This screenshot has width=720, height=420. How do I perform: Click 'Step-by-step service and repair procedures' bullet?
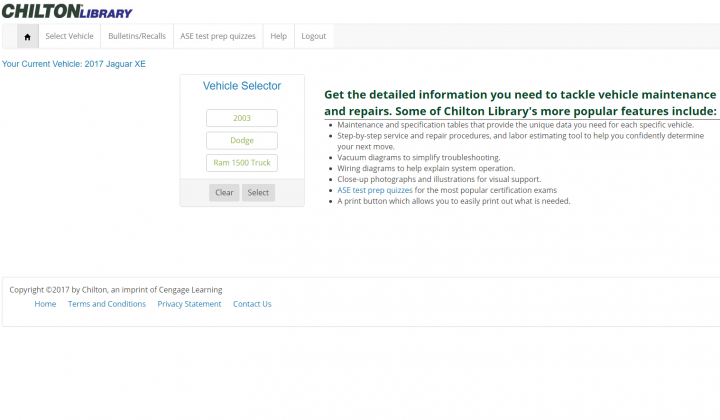520,141
